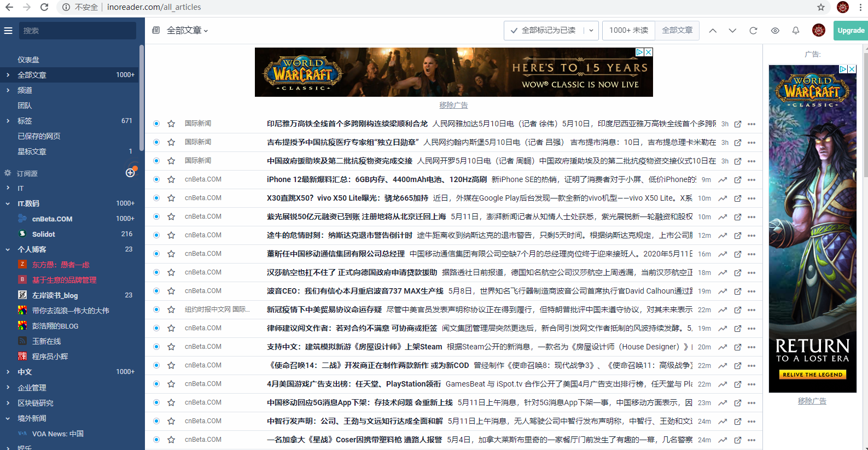Collapse the 境外新闻 folder
This screenshot has height=450, width=868.
click(x=8, y=418)
